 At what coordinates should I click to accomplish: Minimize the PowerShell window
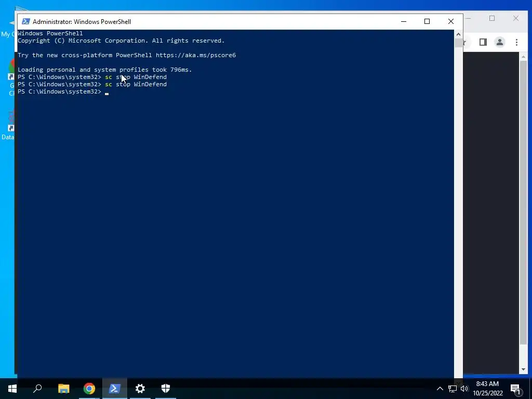point(403,21)
